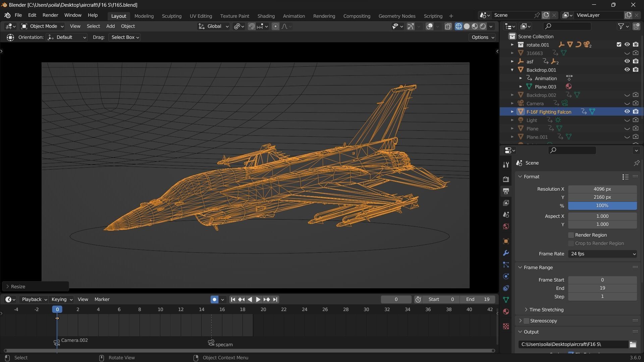Click the Format presets list icon
Image resolution: width=644 pixels, height=362 pixels.
tap(625, 177)
